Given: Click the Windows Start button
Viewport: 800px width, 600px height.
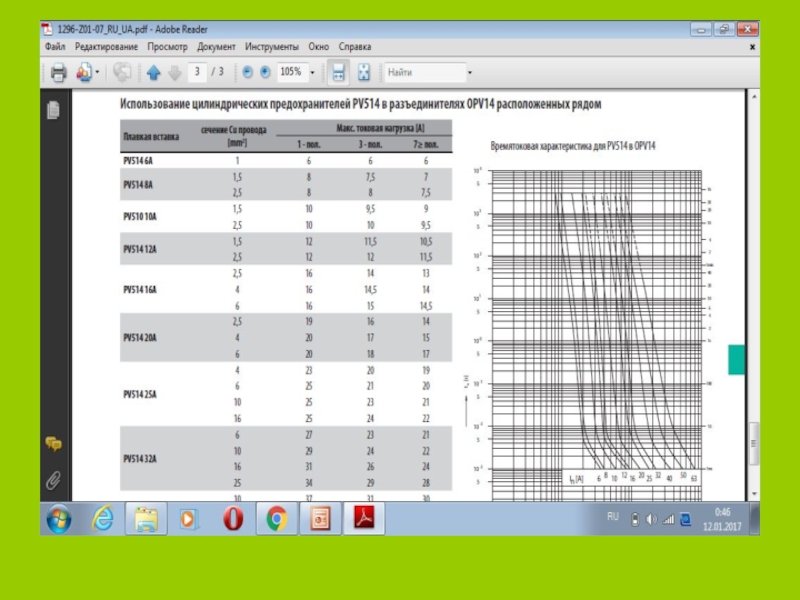Looking at the screenshot, I should click(x=59, y=519).
